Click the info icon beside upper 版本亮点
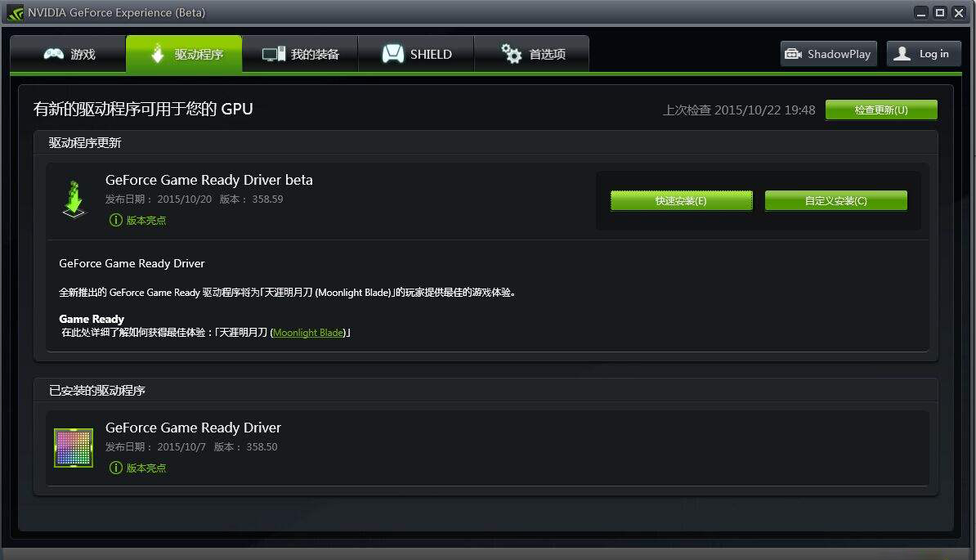The height and width of the screenshot is (560, 976). pos(115,219)
